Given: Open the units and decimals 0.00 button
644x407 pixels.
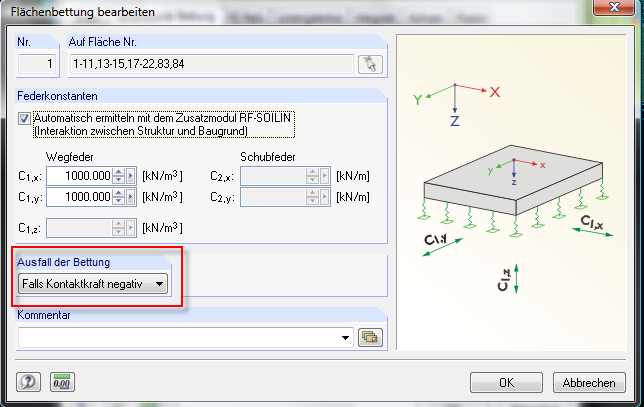Looking at the screenshot, I should tap(62, 382).
